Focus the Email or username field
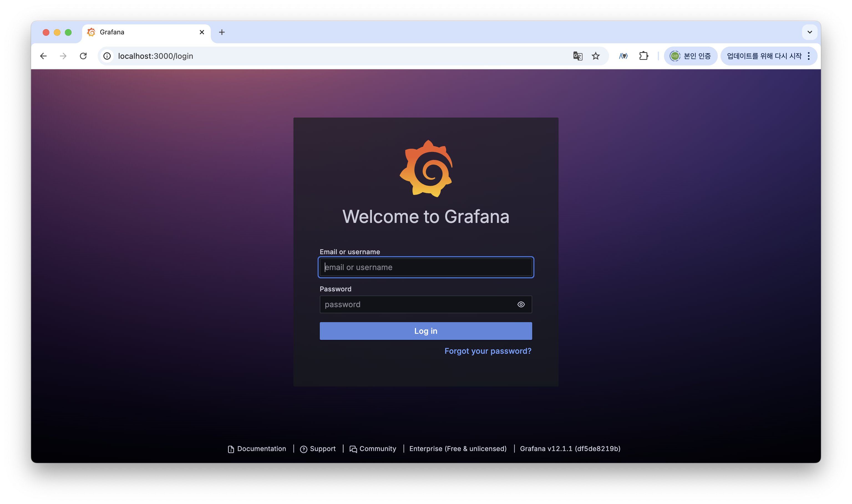 click(426, 267)
